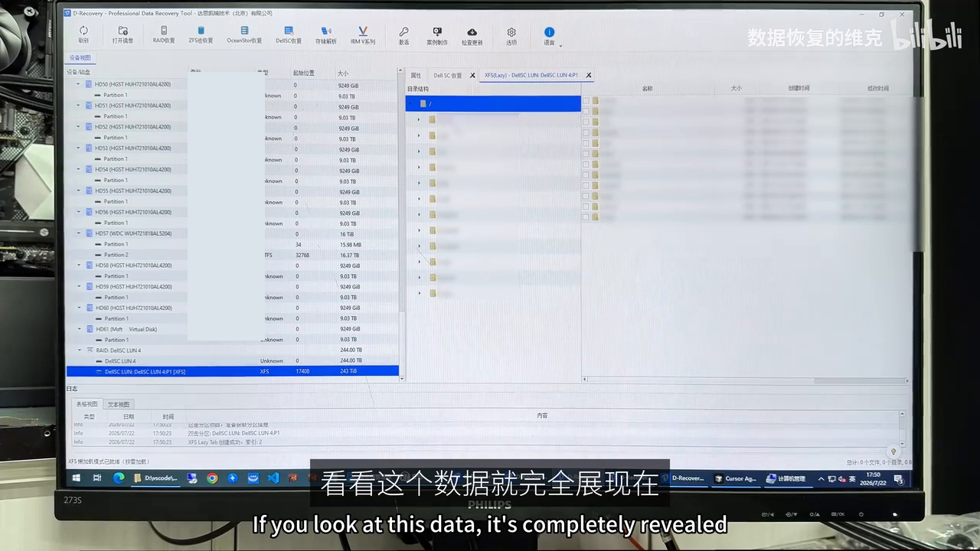Collapse the HD61 Virtual Disk node
This screenshot has height=551, width=980.
(x=78, y=329)
